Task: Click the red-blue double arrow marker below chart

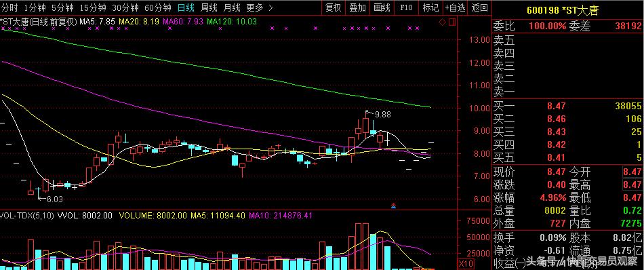Action: point(393,206)
